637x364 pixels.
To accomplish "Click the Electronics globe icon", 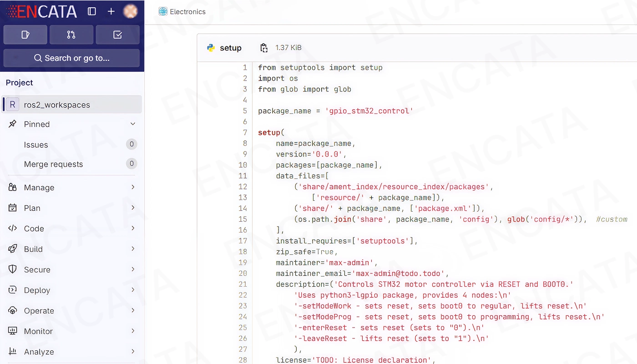I will pyautogui.click(x=163, y=11).
